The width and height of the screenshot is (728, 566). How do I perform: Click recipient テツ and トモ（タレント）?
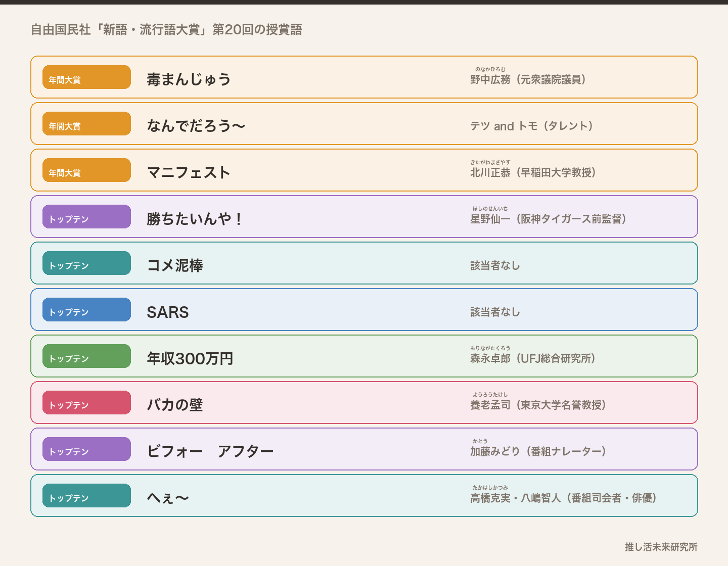coord(532,126)
